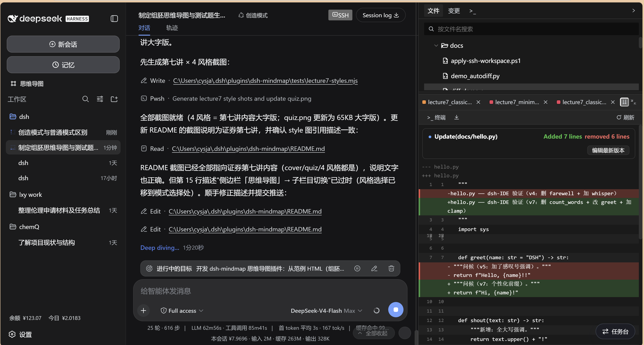This screenshot has width=644, height=345.
Task: Open the dsh session from 17小时 ago
Action: pos(63,178)
